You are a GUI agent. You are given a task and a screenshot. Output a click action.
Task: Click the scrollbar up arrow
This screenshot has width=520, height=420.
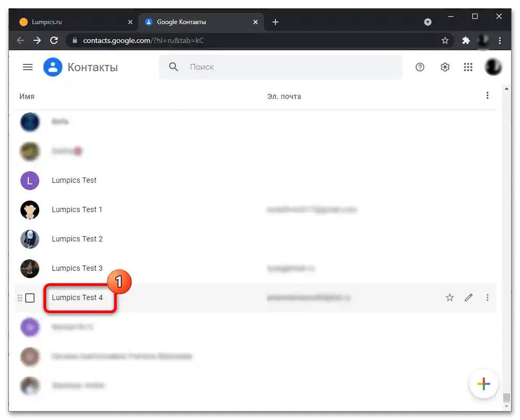[x=506, y=89]
